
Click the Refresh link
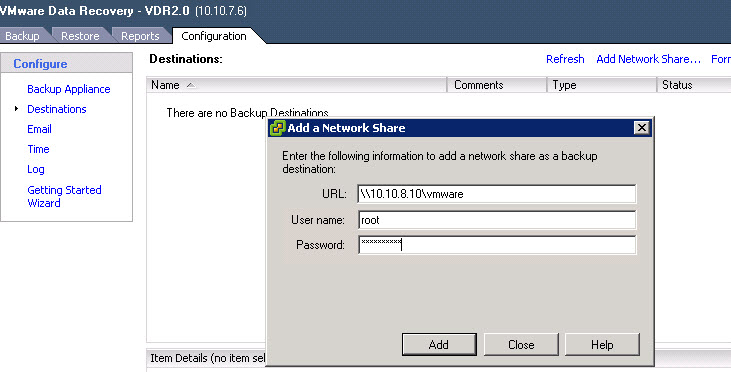point(565,59)
